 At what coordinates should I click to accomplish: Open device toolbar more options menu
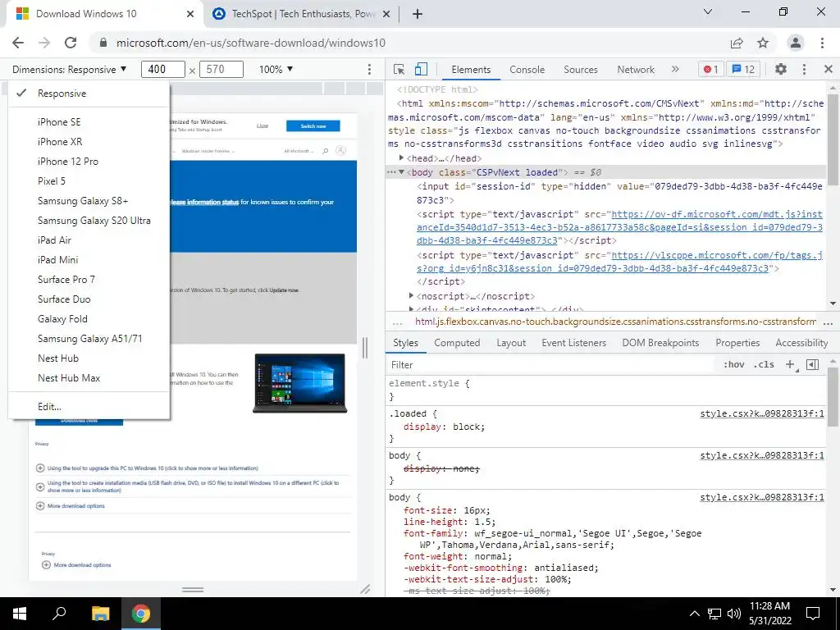pos(369,69)
